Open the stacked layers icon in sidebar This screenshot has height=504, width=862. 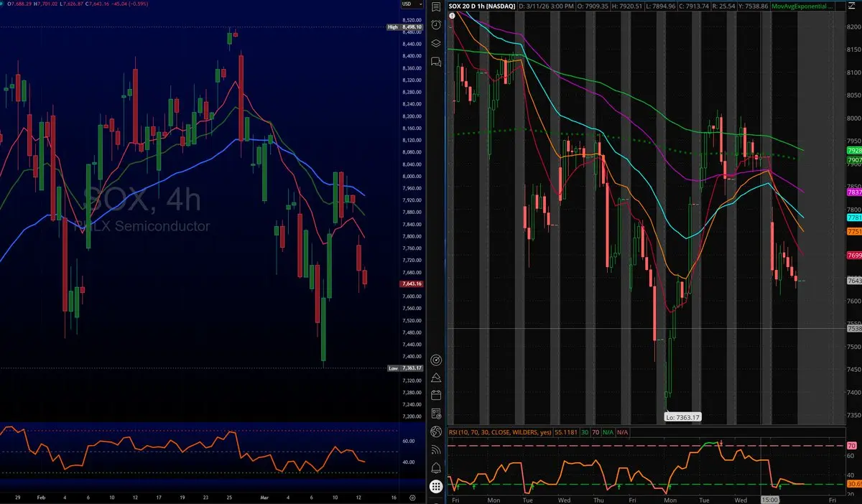tap(435, 43)
